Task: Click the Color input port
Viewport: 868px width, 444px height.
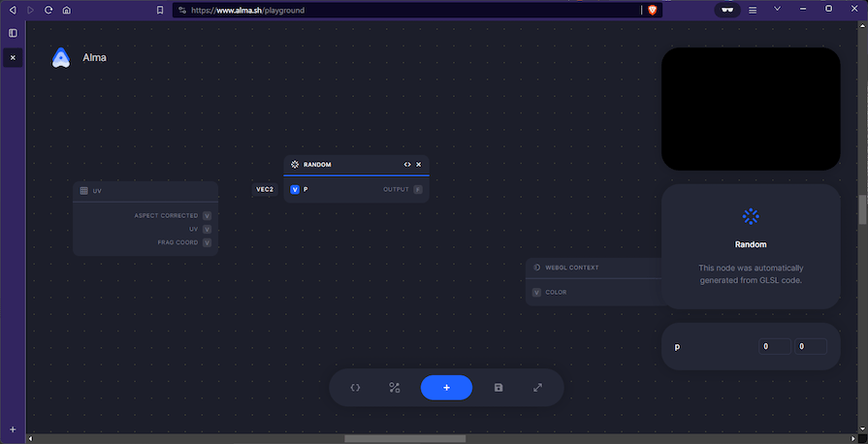Action: click(x=536, y=292)
